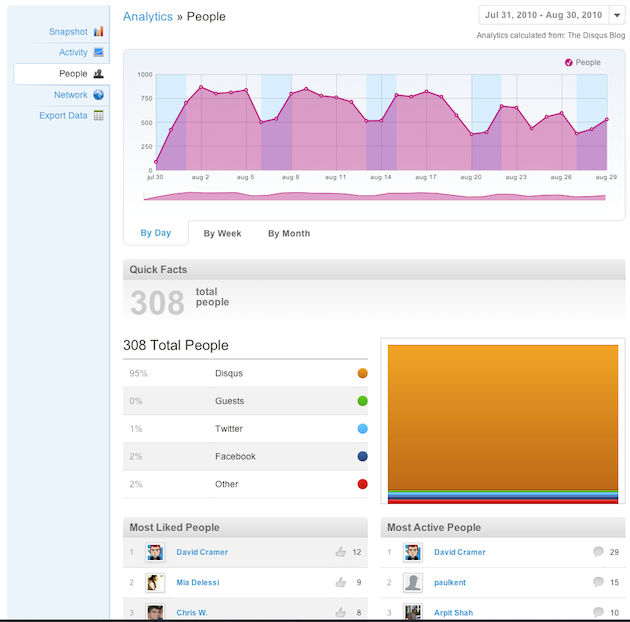Click the orange Disqus color dot
Screen dimensions: 630x622
tap(362, 373)
